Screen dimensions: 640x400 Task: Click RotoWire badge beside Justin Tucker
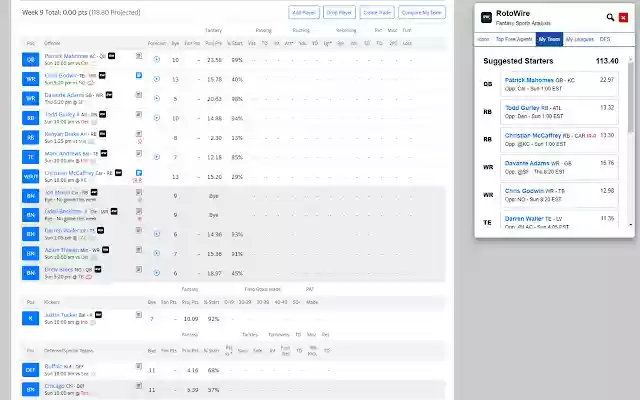tap(98, 315)
